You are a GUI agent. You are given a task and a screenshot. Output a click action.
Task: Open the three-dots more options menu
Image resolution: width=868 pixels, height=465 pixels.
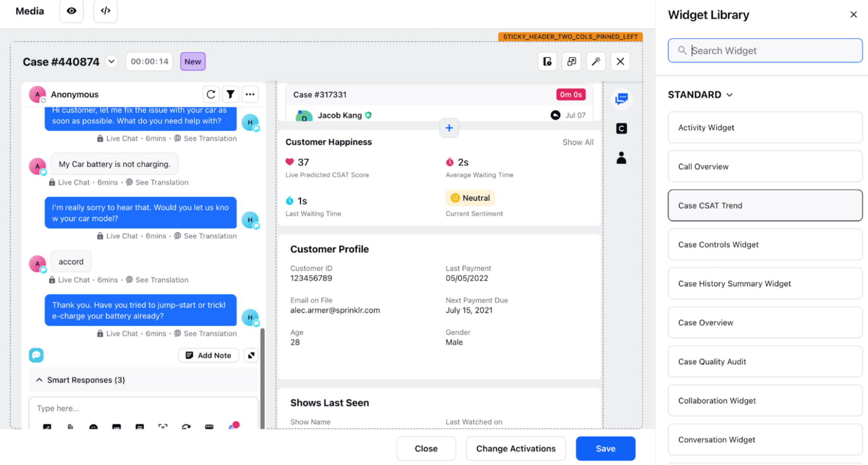[x=250, y=94]
